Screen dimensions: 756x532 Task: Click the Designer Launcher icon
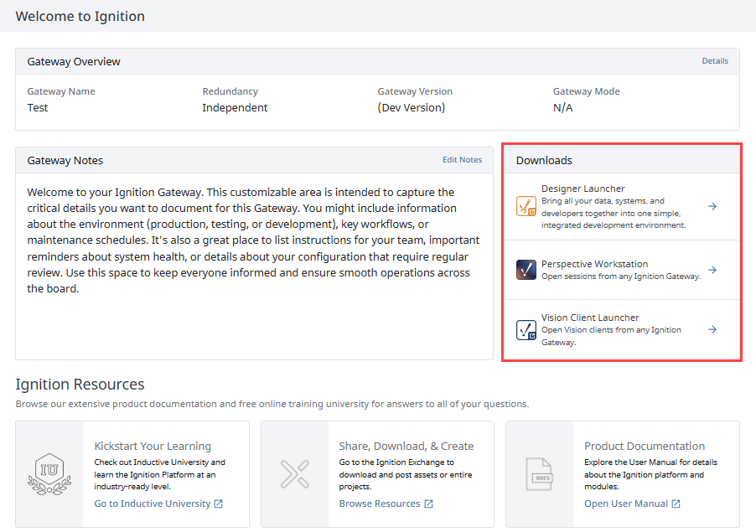click(526, 206)
